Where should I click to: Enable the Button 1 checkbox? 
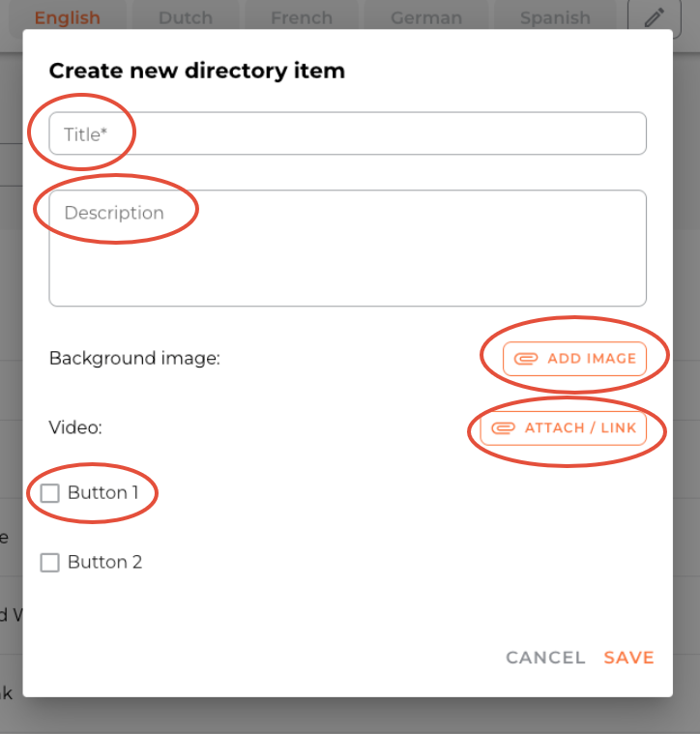[x=50, y=493]
